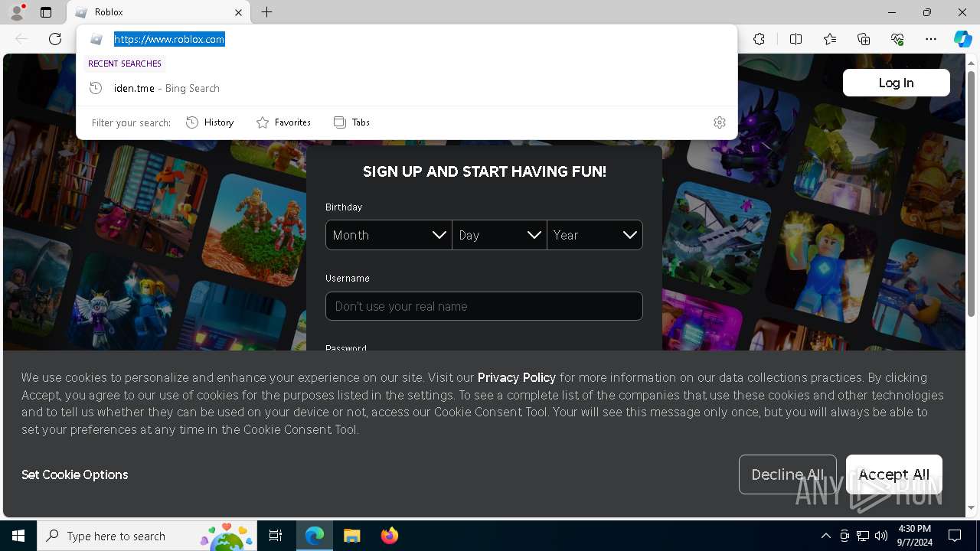Decline all cookies

[x=787, y=474]
